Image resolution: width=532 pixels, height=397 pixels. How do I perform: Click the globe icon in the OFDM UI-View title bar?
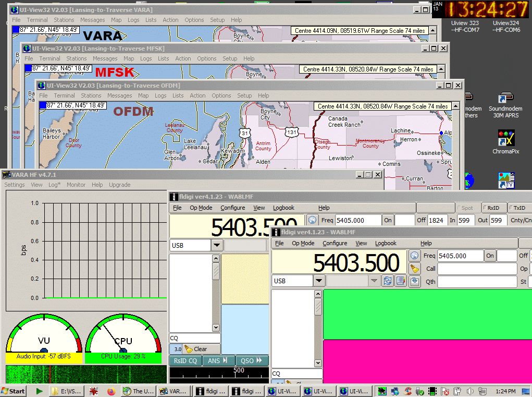coord(41,86)
